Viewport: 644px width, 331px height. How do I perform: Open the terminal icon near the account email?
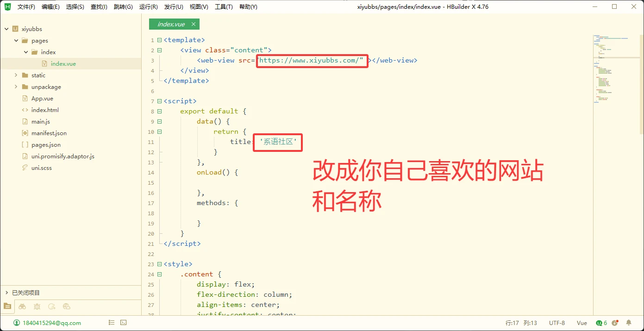tap(123, 322)
